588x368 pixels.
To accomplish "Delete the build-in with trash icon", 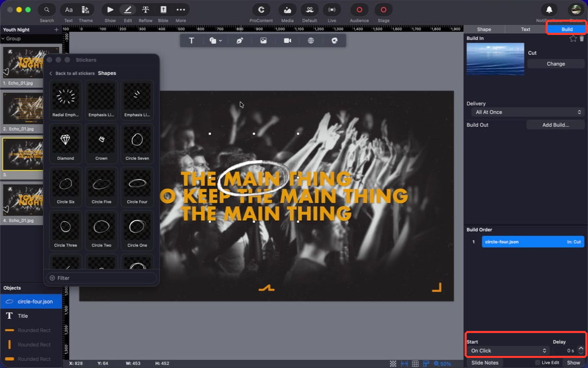I will [582, 39].
